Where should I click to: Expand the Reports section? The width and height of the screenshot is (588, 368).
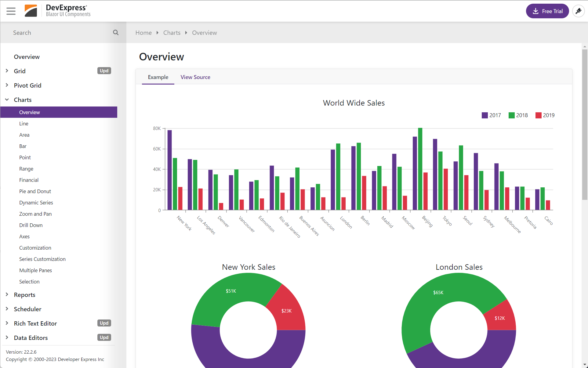7,294
